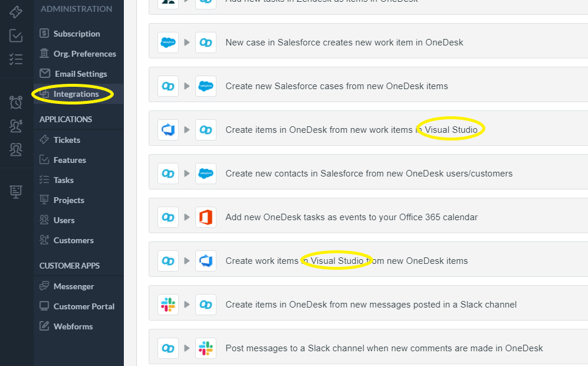The image size is (588, 366).
Task: Select Integrations in Administration menu
Action: tap(75, 94)
